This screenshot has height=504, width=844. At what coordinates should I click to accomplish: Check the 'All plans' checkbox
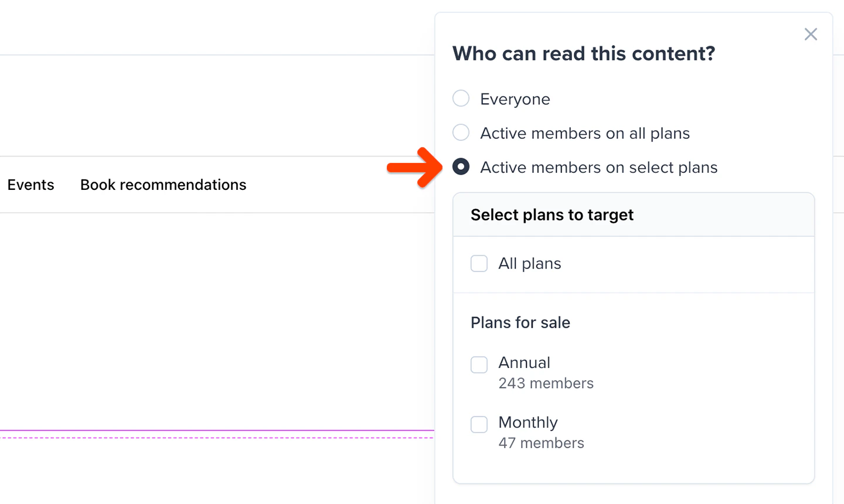click(479, 263)
